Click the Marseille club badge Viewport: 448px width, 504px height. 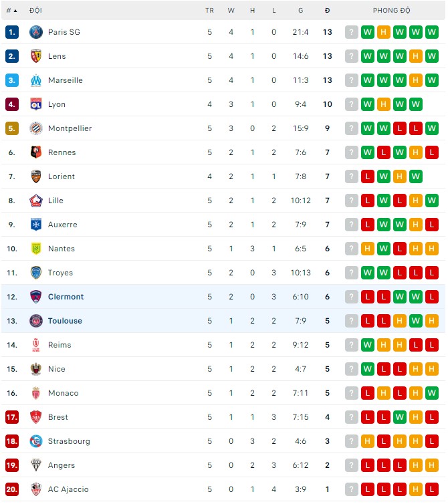pyautogui.click(x=36, y=80)
